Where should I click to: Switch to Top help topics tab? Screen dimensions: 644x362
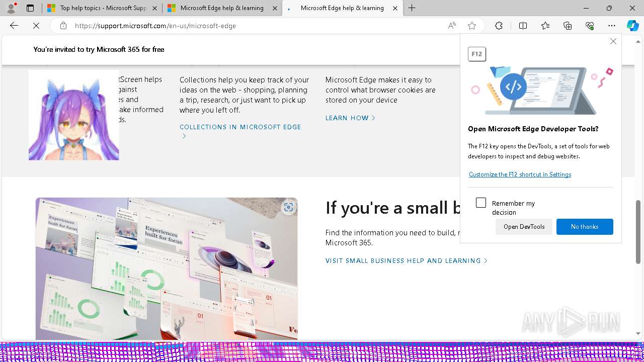point(102,8)
